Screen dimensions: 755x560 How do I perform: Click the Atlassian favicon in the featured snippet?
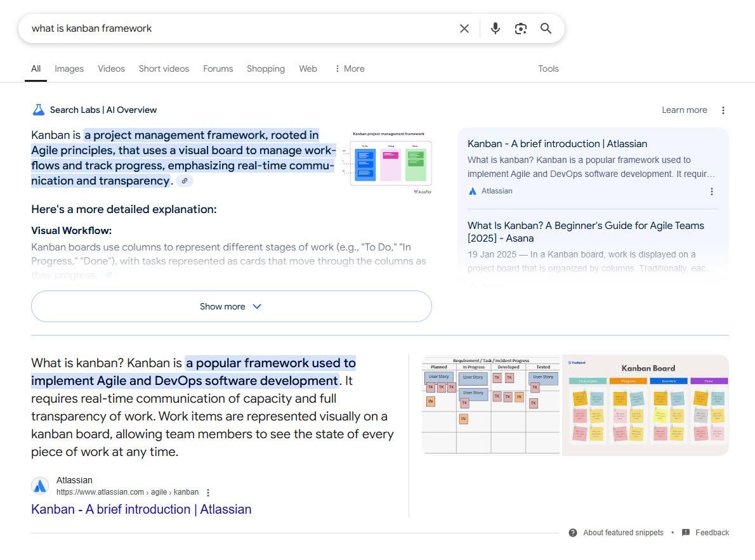click(x=40, y=486)
